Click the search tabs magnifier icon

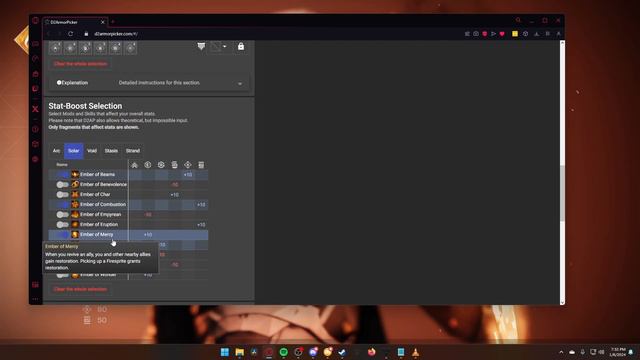[x=518, y=20]
